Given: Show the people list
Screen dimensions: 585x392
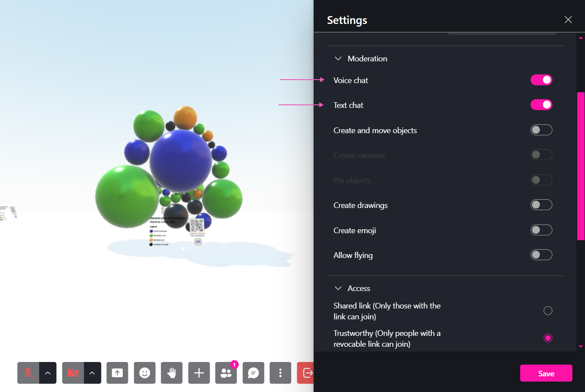Looking at the screenshot, I should point(226,373).
